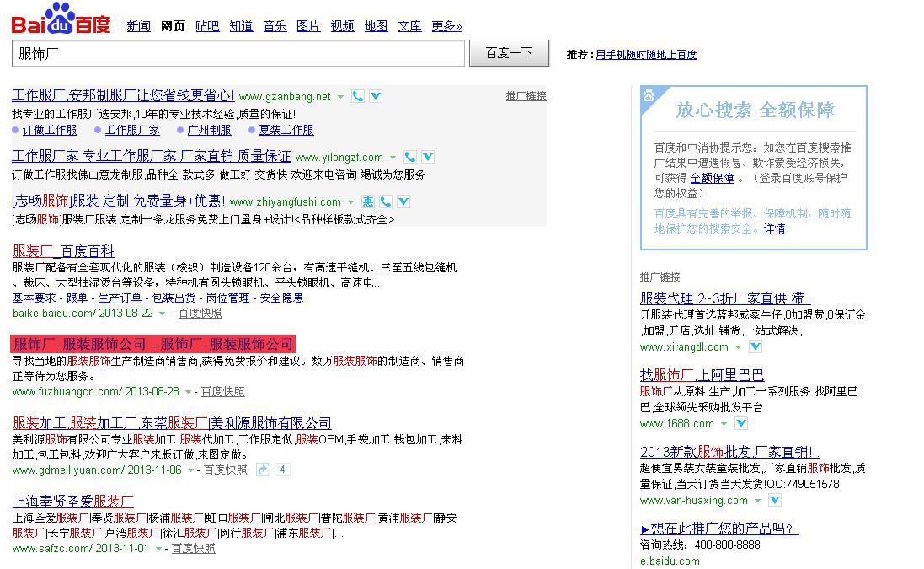Viewport: 924px width, 569px height.
Task: Open 百度快照 for the fuzhuangcn.com result
Action: pos(222,391)
